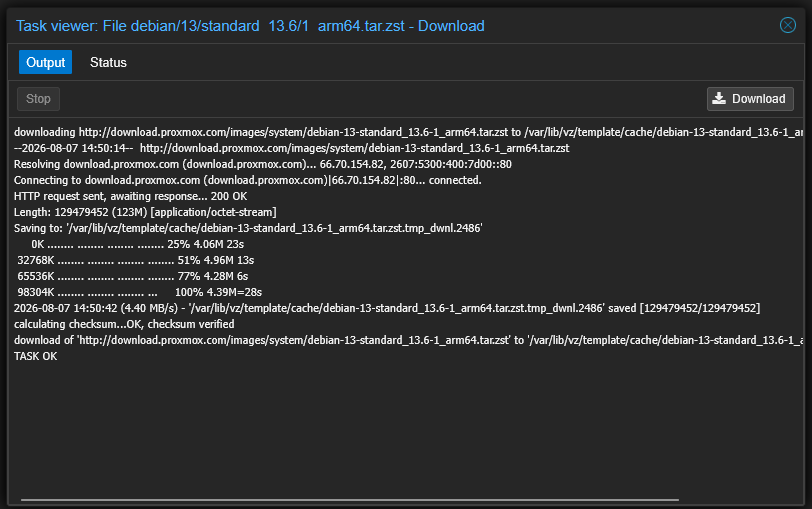Image resolution: width=812 pixels, height=509 pixels.
Task: Click the '0K ... 25% 4.06M 23s' line
Action: point(137,244)
